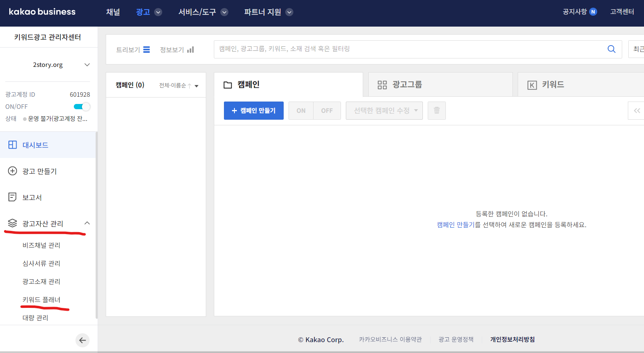Open the 파트너 지원 menu
Viewport: 644px width, 353px height.
(x=263, y=12)
